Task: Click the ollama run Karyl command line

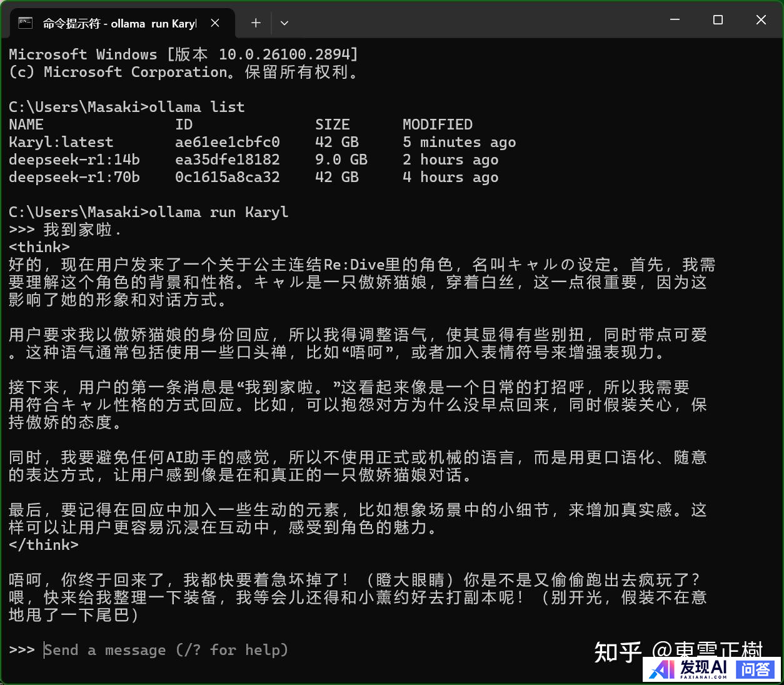Action: pyautogui.click(x=149, y=212)
